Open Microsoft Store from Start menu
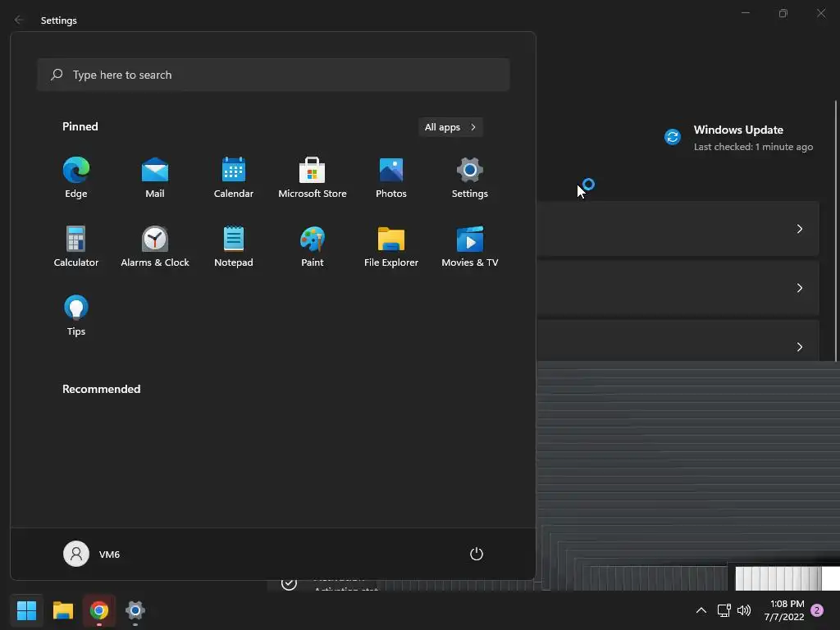840x630 pixels. (313, 178)
